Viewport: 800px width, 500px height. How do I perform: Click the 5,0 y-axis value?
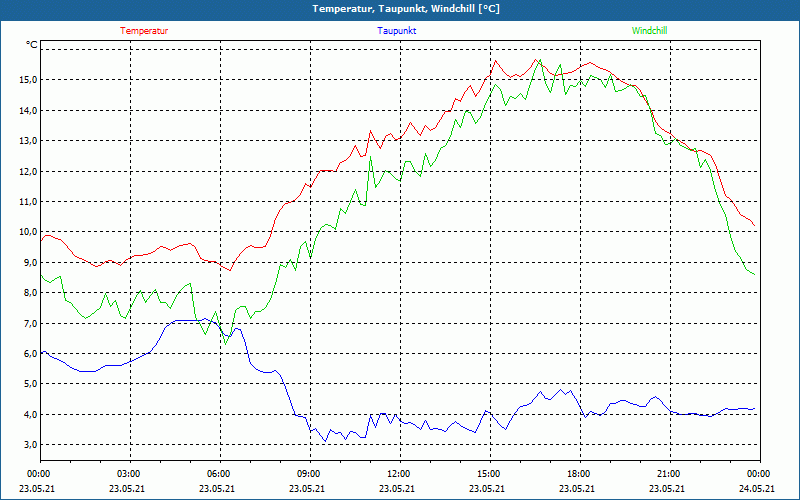pos(30,384)
